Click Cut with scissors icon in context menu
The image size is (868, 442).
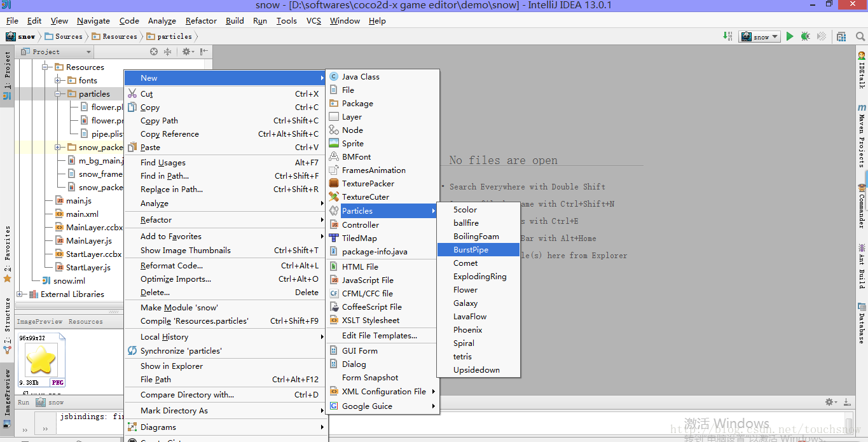coord(226,93)
